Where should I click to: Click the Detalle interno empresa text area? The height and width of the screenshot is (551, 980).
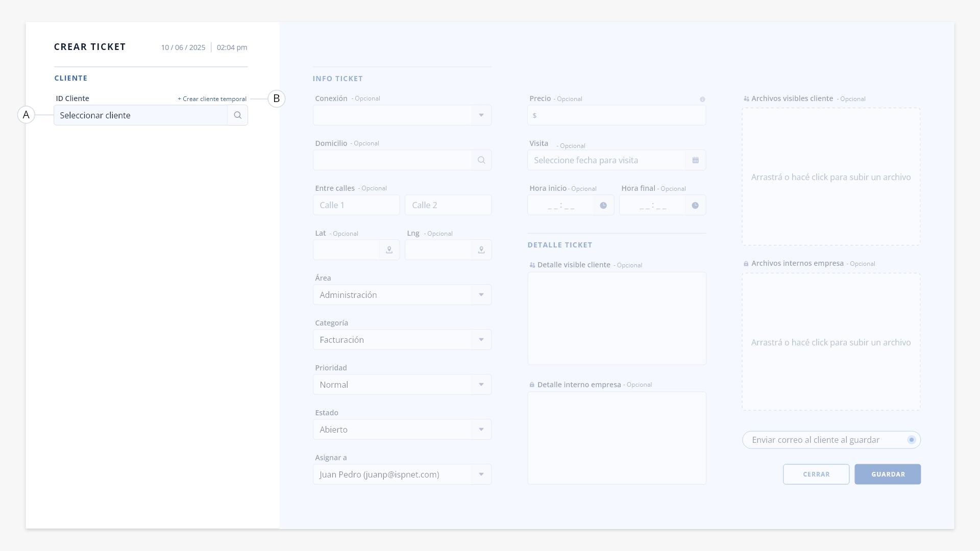[x=617, y=438]
